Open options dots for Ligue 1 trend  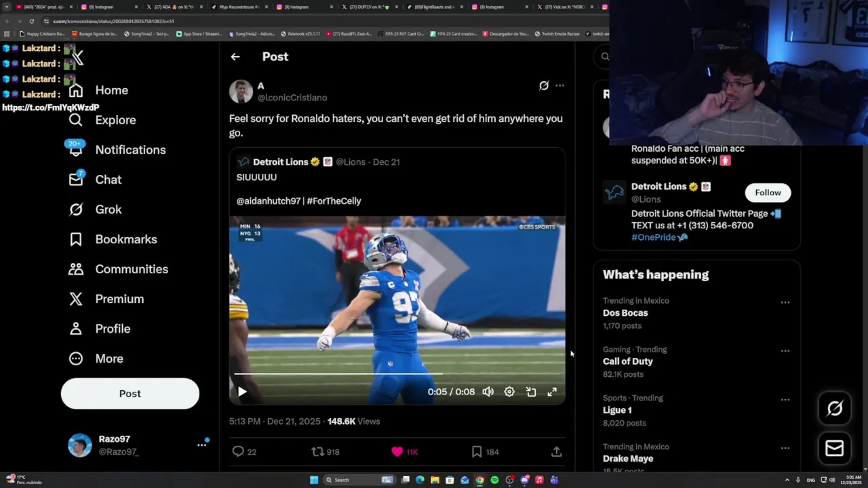tap(785, 400)
